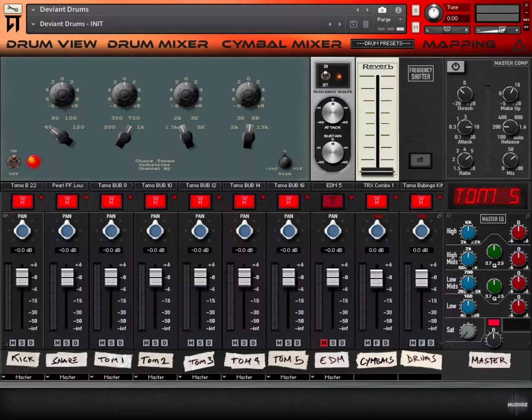Click the red Cymbals channel logo button
This screenshot has height=420, width=532.
pyautogui.click(x=377, y=201)
